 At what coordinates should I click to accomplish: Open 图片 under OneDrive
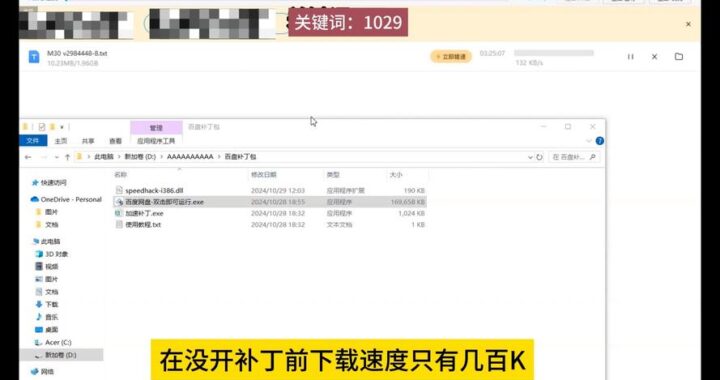(51, 212)
